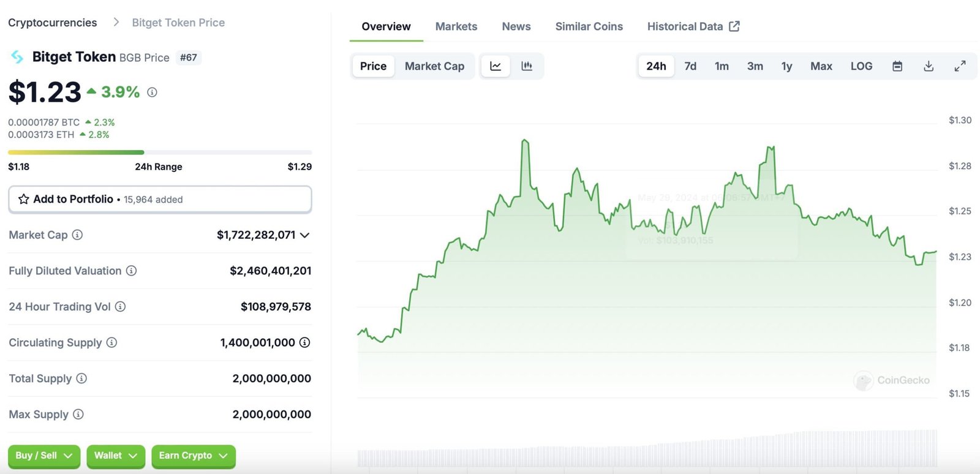The height and width of the screenshot is (474, 980).
Task: Select the Market Cap chart toggle
Action: tap(434, 66)
